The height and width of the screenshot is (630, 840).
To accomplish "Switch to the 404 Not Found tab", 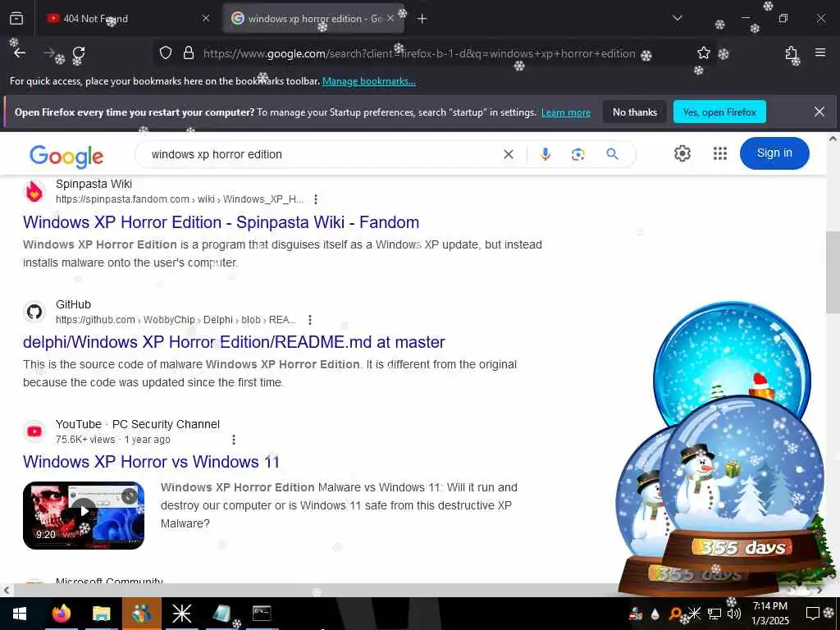I will [123, 18].
